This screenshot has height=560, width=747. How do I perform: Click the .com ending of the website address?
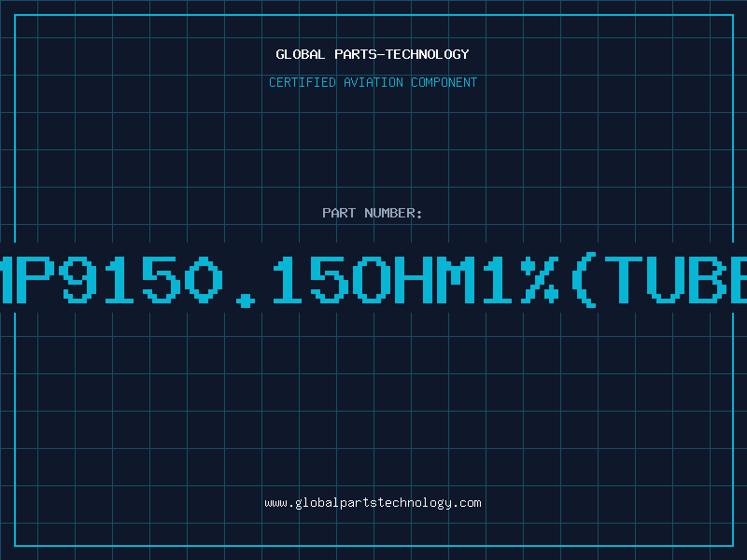(x=467, y=503)
